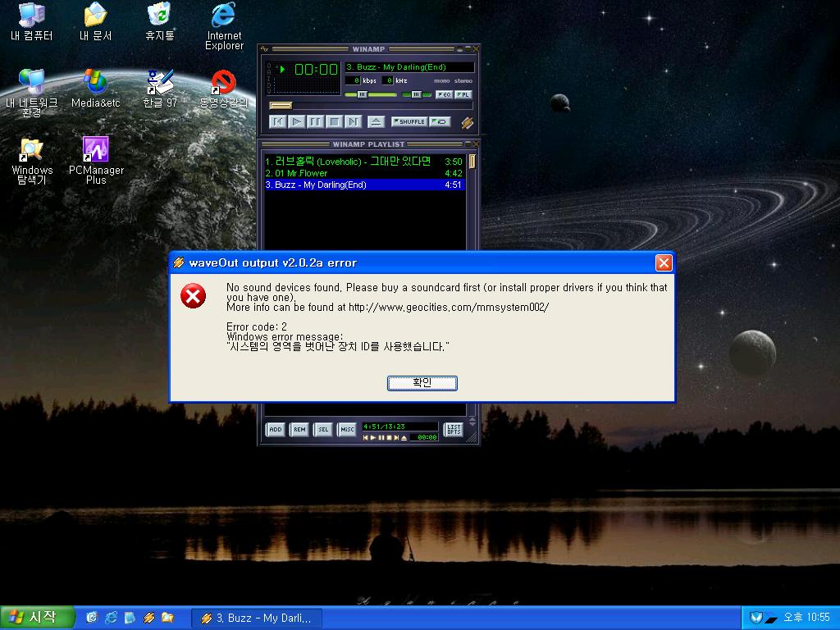Screen dimensions: 840x630
Task: Toggle the PL playlist window button
Action: [463, 95]
